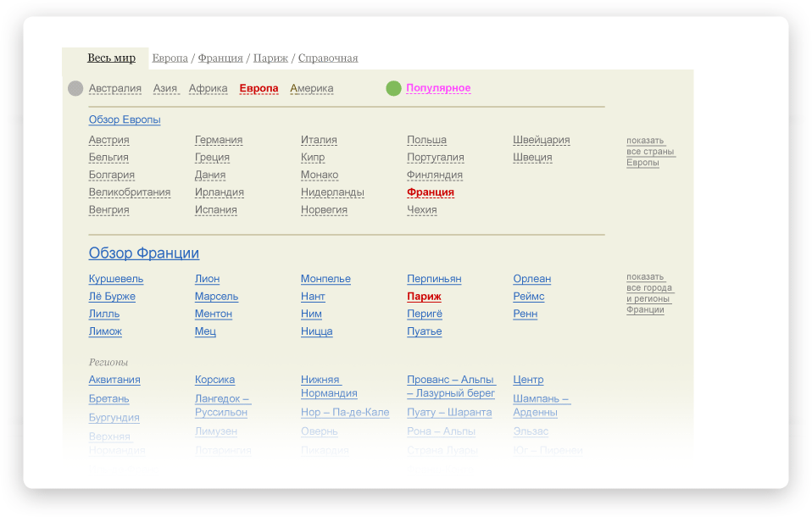Pick Италия in the country list
The image size is (812, 517).
coord(319,140)
